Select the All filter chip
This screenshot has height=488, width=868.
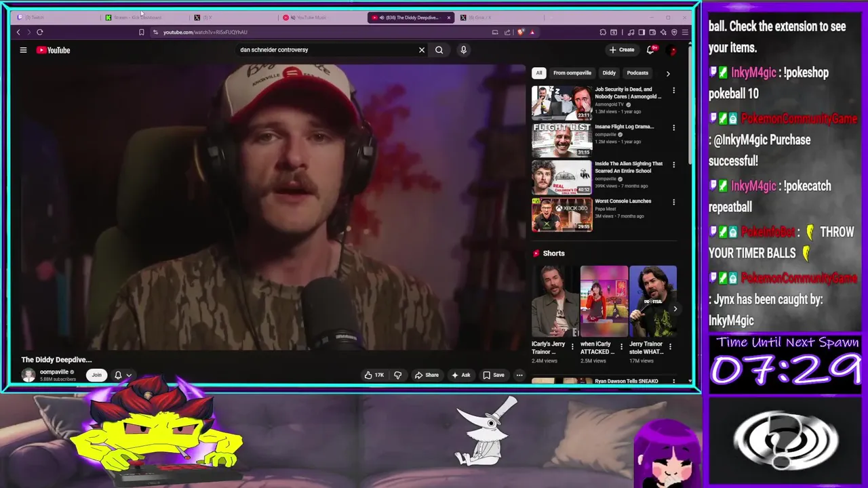[539, 73]
